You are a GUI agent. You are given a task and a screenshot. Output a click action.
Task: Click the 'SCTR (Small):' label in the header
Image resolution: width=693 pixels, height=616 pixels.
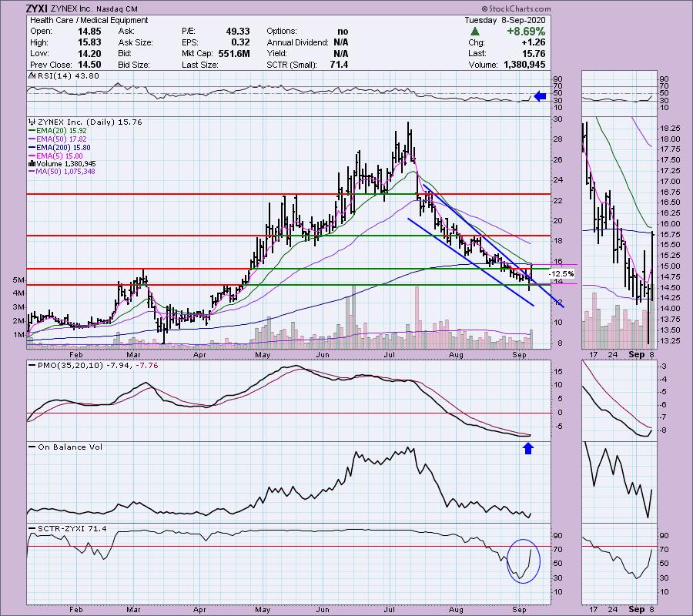point(292,65)
